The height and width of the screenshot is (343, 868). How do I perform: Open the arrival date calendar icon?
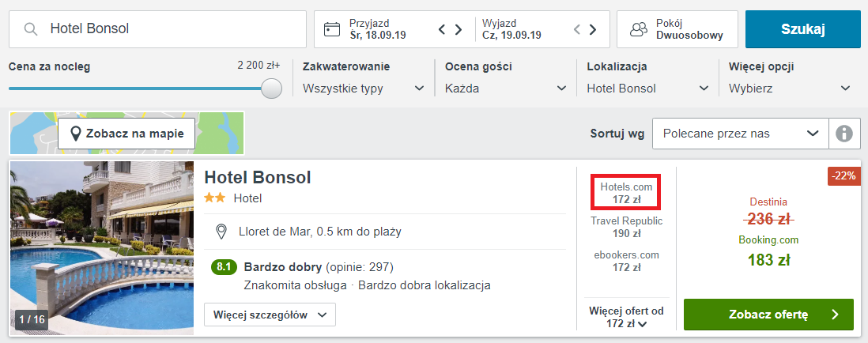pyautogui.click(x=331, y=29)
